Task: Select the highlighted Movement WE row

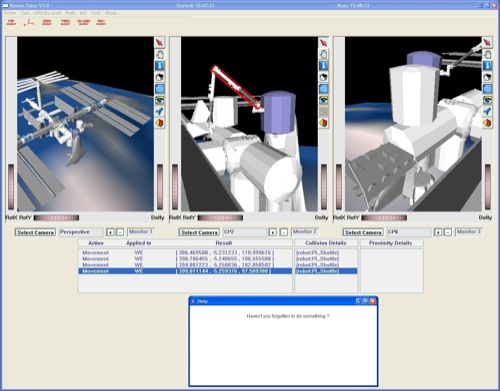Action: 185,271
